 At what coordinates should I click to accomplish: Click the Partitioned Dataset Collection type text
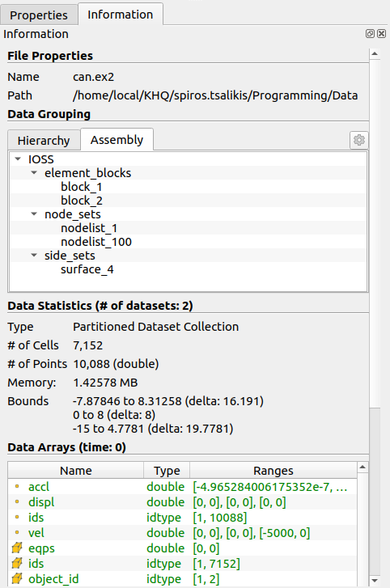[x=155, y=327]
